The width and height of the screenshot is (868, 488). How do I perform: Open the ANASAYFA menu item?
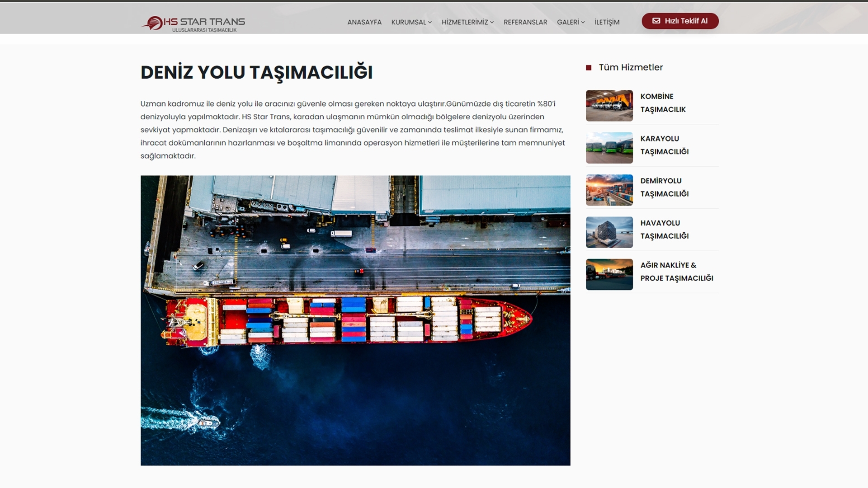click(x=364, y=22)
